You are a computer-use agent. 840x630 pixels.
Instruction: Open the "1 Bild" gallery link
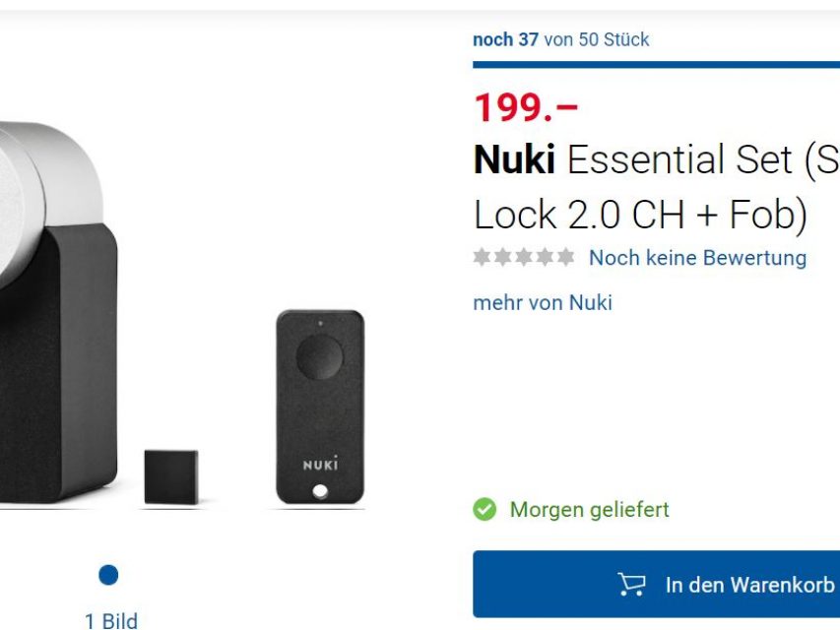point(111,620)
